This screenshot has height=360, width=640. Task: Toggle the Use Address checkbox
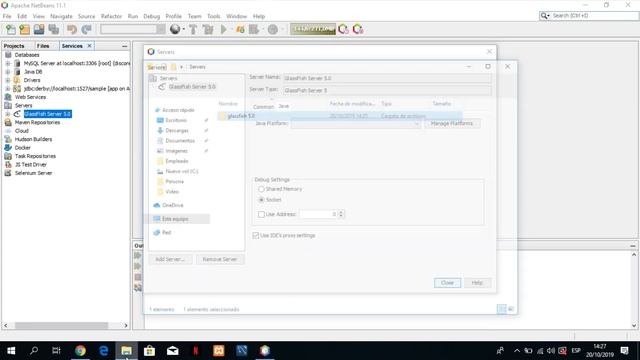(261, 214)
